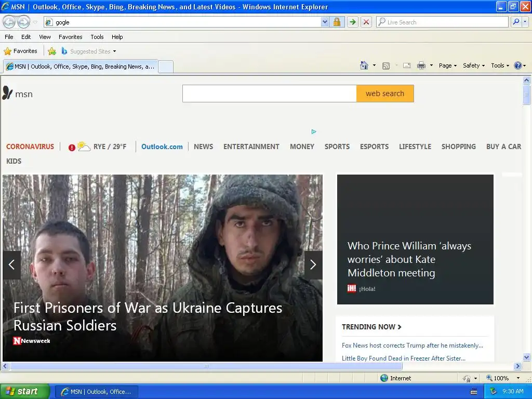Go to the MONEY section
Viewport: 532px width, 399px height.
pyautogui.click(x=302, y=147)
